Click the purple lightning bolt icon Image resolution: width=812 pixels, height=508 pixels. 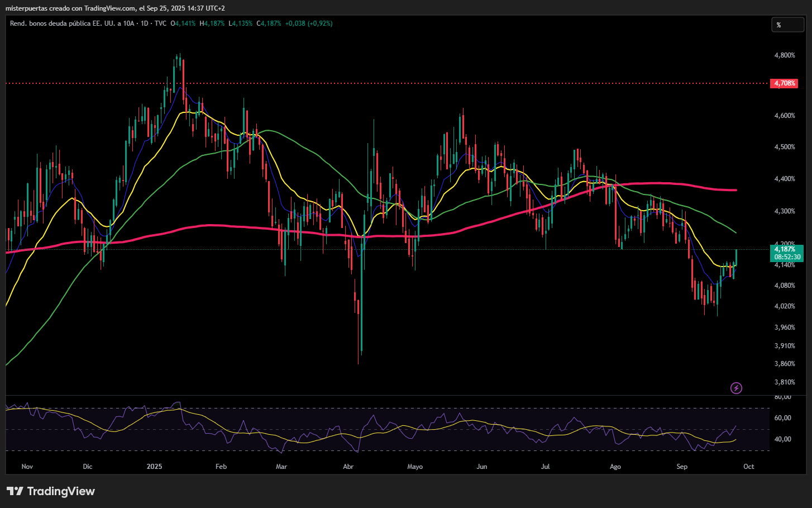737,388
